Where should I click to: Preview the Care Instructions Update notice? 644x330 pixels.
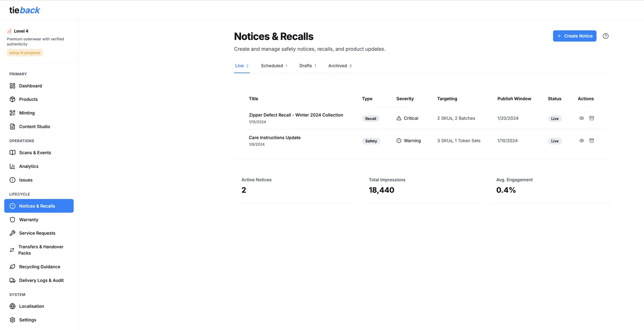coord(581,141)
